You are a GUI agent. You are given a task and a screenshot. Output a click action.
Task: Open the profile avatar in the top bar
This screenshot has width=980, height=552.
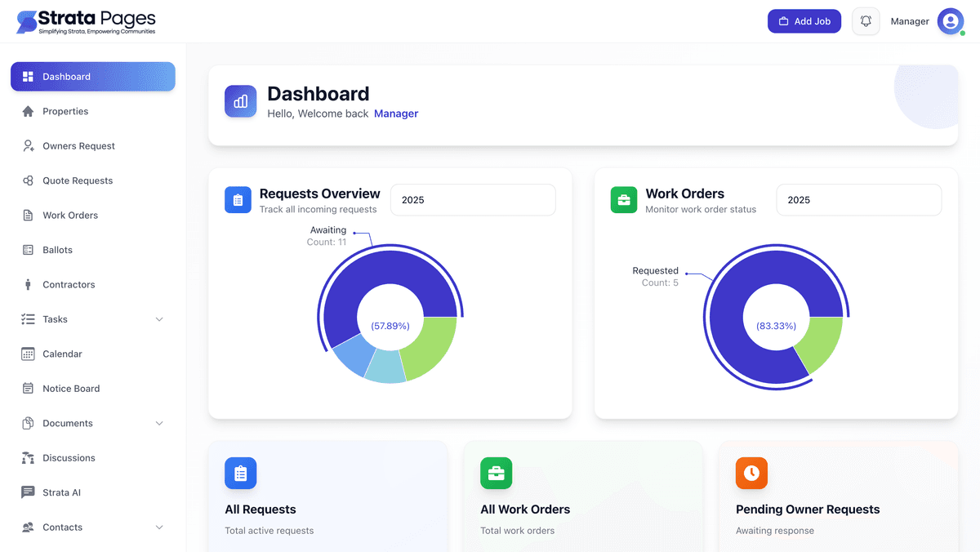click(x=950, y=20)
